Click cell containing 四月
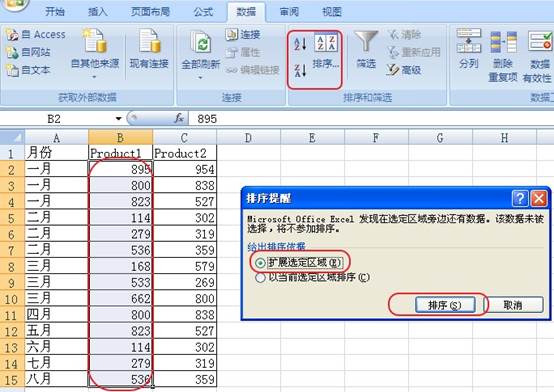Screen dimensions: 554x392 (x=56, y=315)
